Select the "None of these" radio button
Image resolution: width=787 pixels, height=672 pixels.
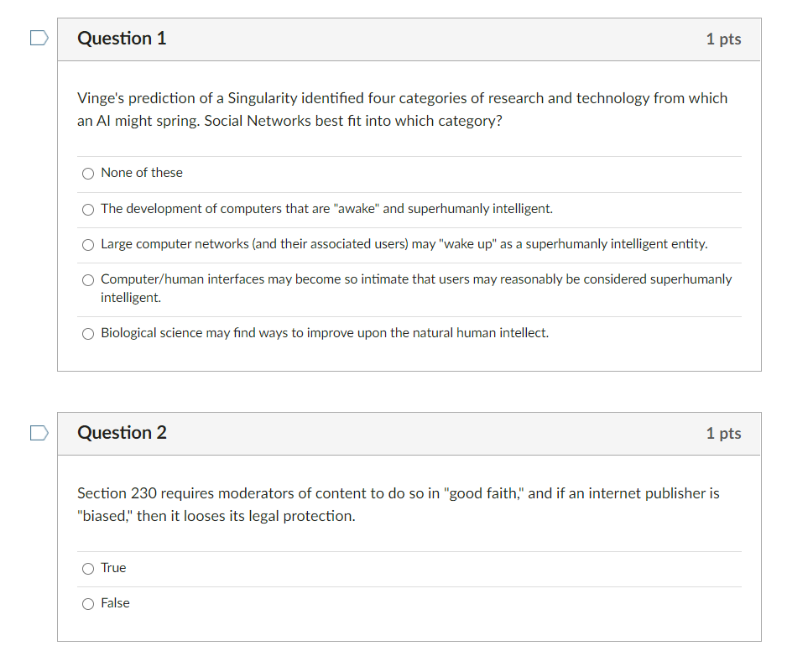tap(88, 173)
